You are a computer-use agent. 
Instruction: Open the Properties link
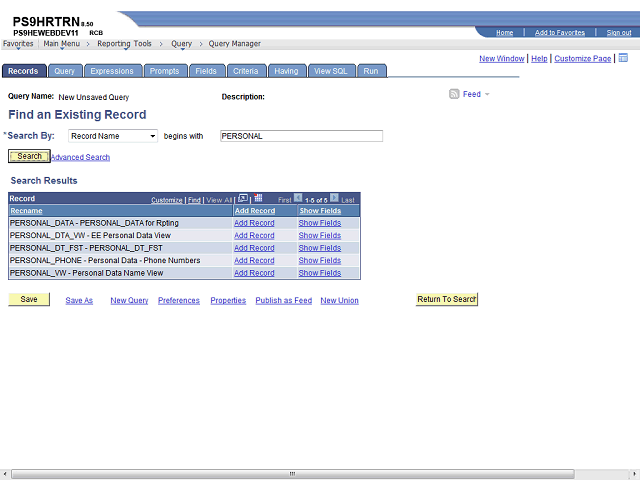point(228,300)
